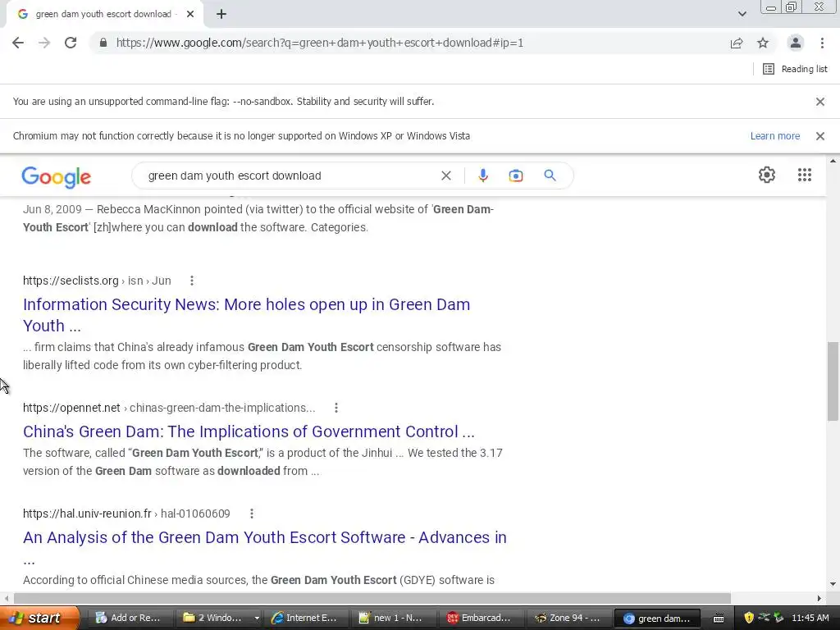
Task: Switch to Internet Explorer taskbar window
Action: click(x=305, y=618)
